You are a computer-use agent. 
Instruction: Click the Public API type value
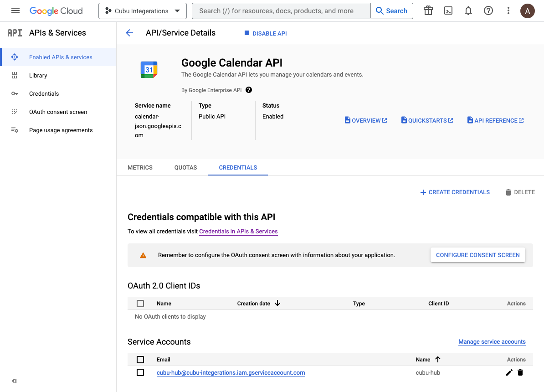212,117
